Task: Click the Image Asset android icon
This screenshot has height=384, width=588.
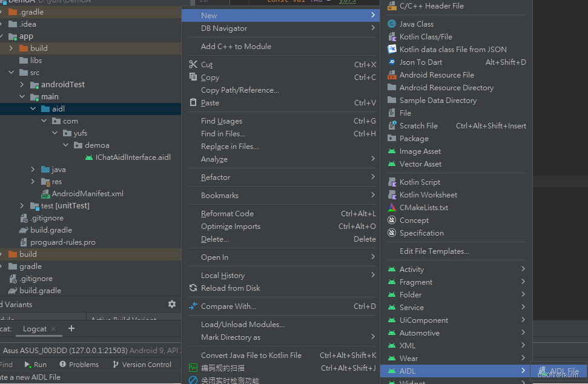Action: point(392,151)
